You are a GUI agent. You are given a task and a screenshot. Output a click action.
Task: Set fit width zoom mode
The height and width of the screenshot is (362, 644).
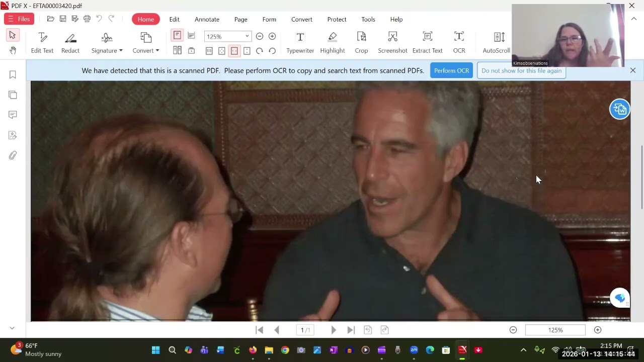click(234, 51)
